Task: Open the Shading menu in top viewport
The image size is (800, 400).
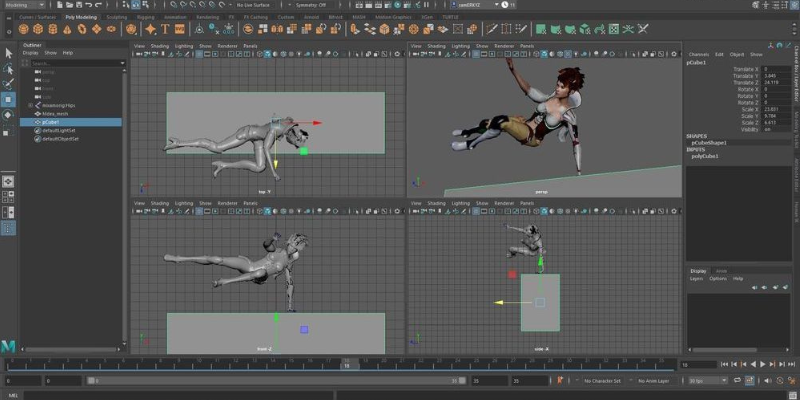Action: click(160, 46)
